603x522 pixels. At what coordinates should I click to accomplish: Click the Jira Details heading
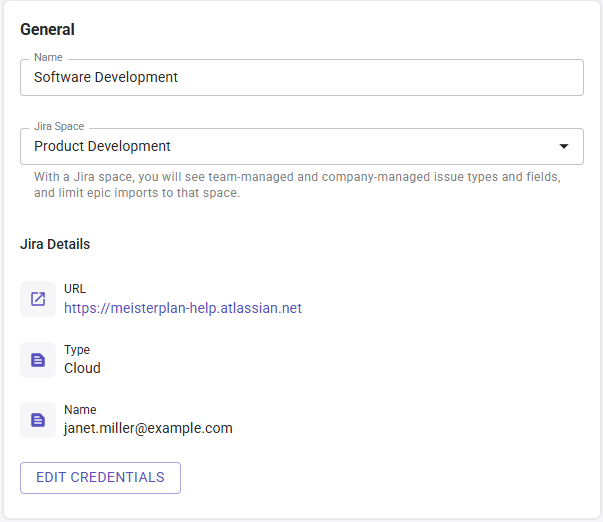pos(55,244)
